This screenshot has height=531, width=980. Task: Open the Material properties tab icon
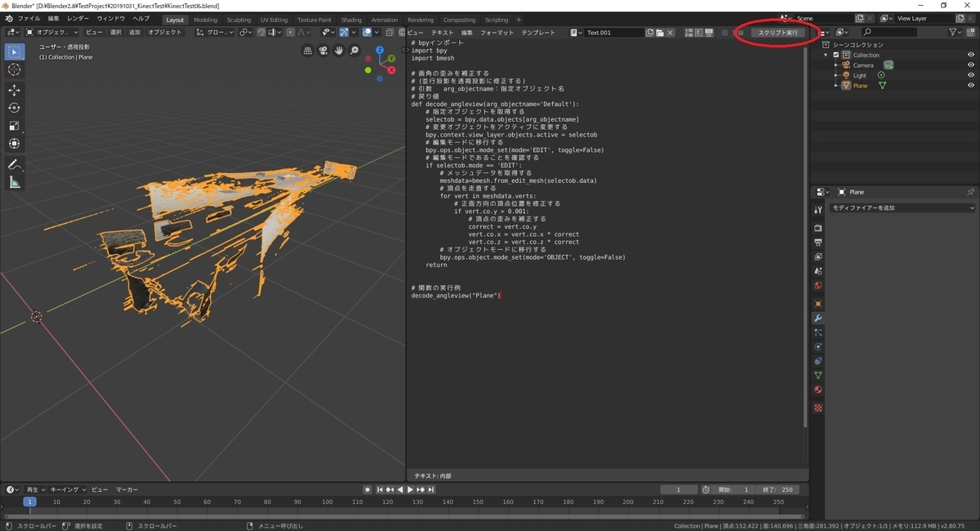[818, 390]
